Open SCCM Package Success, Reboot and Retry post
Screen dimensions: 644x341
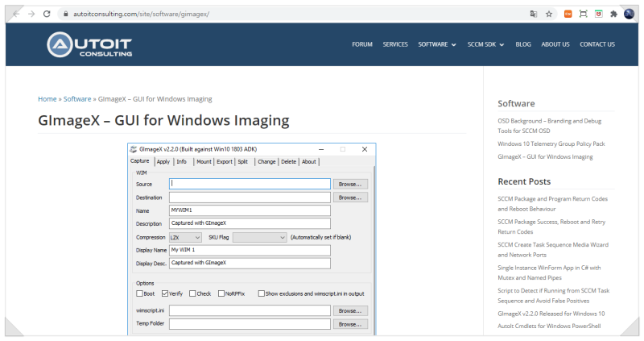pyautogui.click(x=551, y=227)
